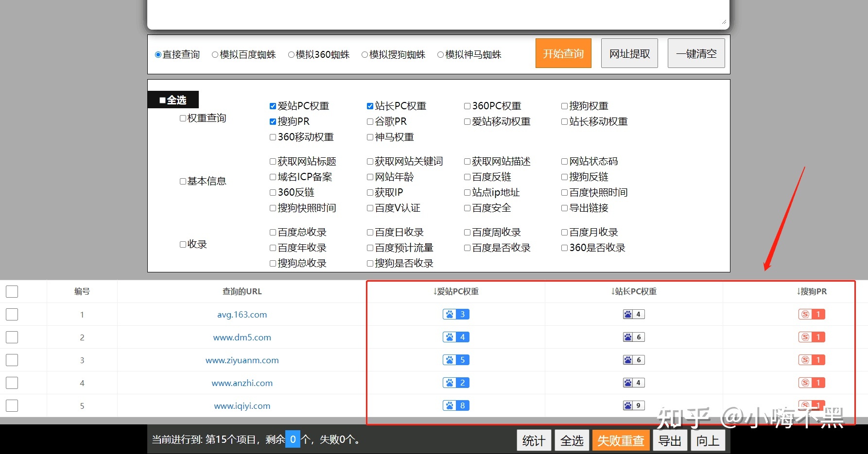Screen dimensions: 868x454
Task: Click the orange 失败重查 button
Action: (621, 440)
